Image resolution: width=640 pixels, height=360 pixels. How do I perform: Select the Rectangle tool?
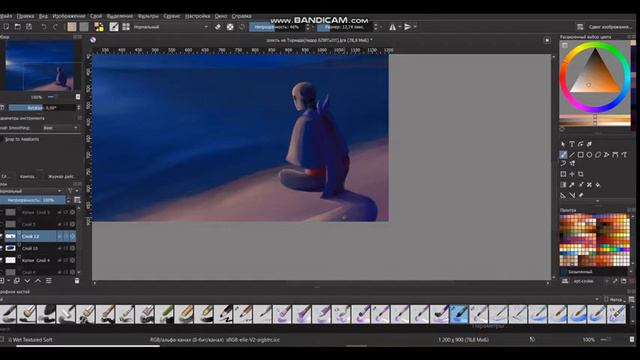(580, 155)
